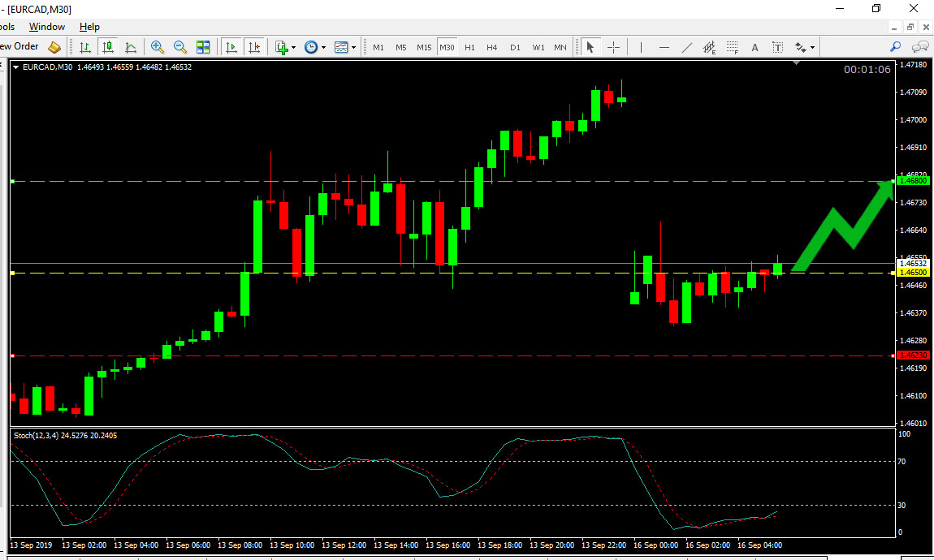Select the horizontal line tool
Image resolution: width=934 pixels, height=560 pixels.
coord(664,47)
